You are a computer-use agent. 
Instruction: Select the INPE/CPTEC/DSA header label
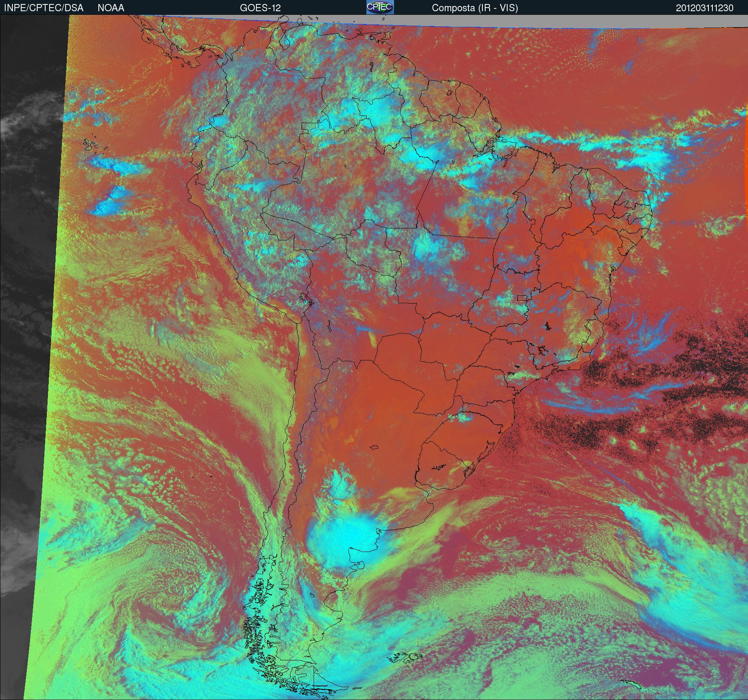44,8
